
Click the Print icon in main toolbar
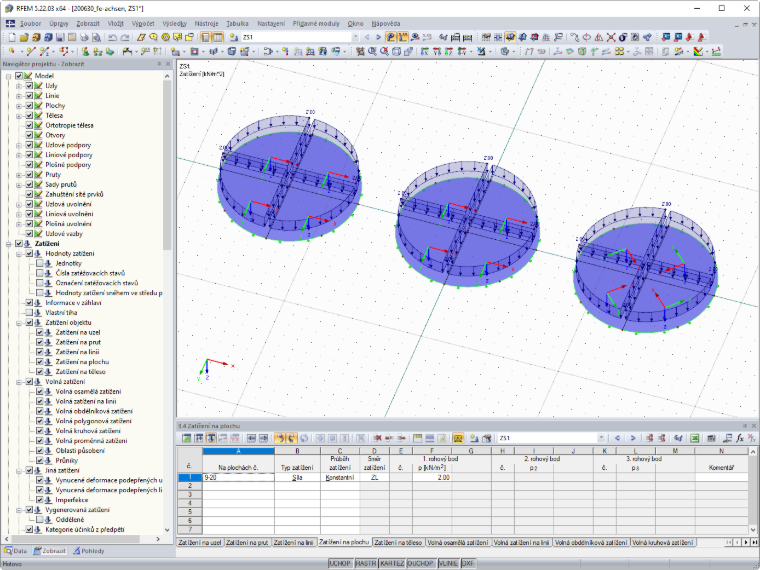pyautogui.click(x=84, y=37)
